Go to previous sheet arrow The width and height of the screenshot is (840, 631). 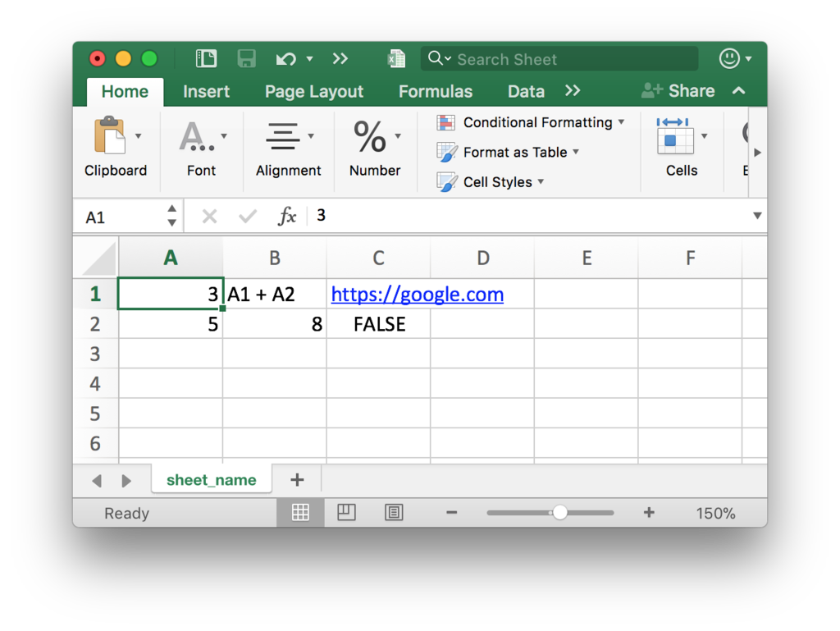pos(97,481)
